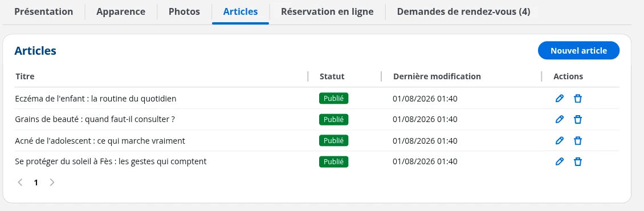The height and width of the screenshot is (211, 644).
Task: Sort by the Statut column header
Action: tap(332, 76)
